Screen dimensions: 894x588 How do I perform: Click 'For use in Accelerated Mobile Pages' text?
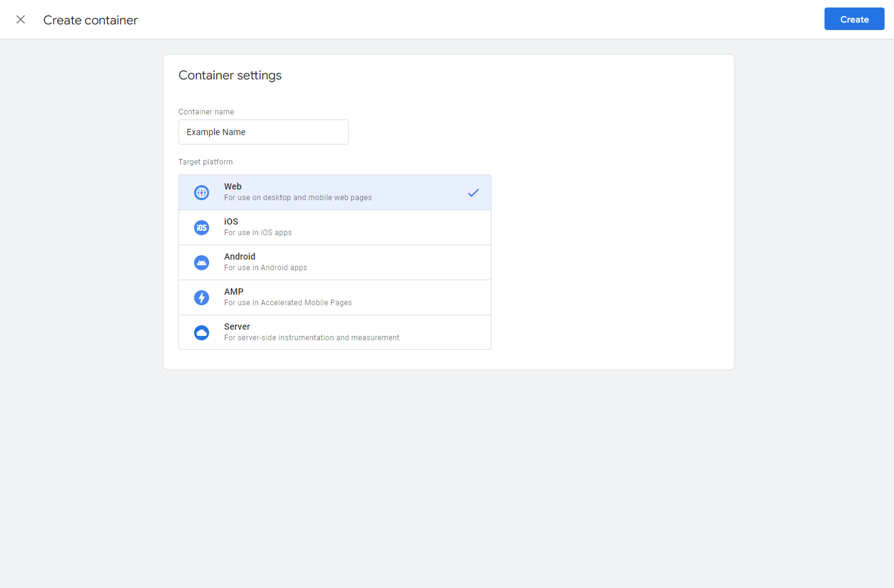click(288, 303)
